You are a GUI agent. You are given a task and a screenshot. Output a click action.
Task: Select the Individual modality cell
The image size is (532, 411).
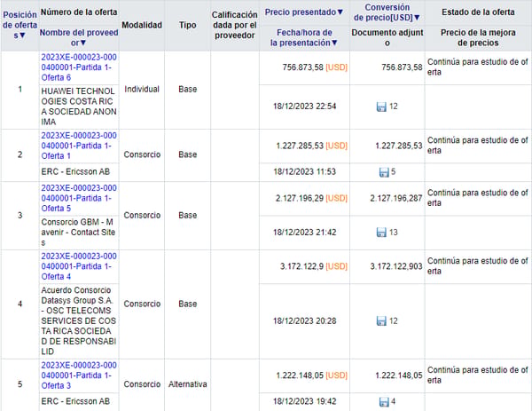pyautogui.click(x=142, y=90)
